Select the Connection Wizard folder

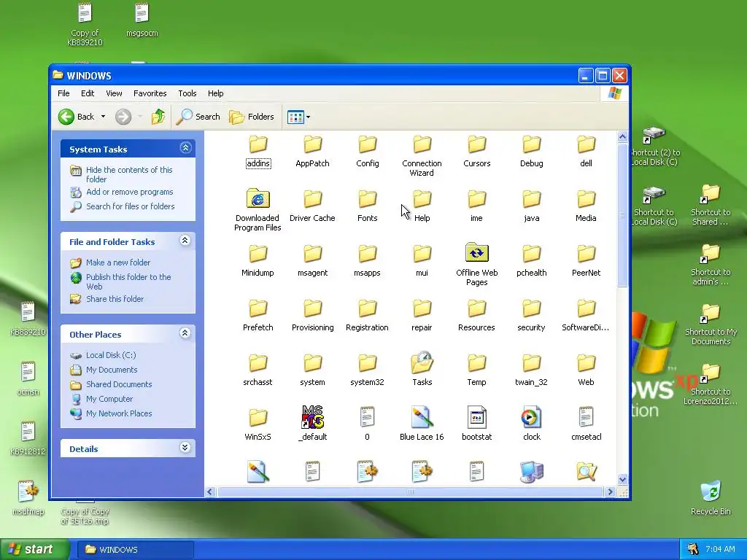422,144
